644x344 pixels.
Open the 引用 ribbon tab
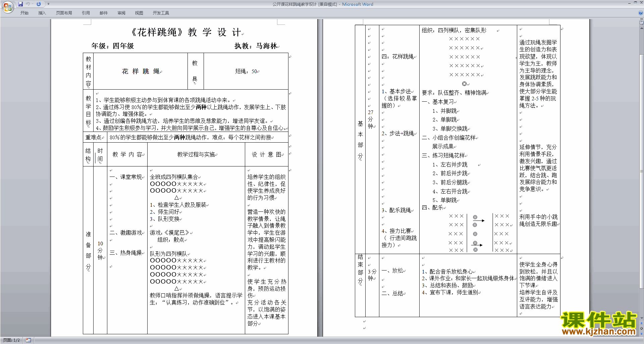[x=86, y=13]
